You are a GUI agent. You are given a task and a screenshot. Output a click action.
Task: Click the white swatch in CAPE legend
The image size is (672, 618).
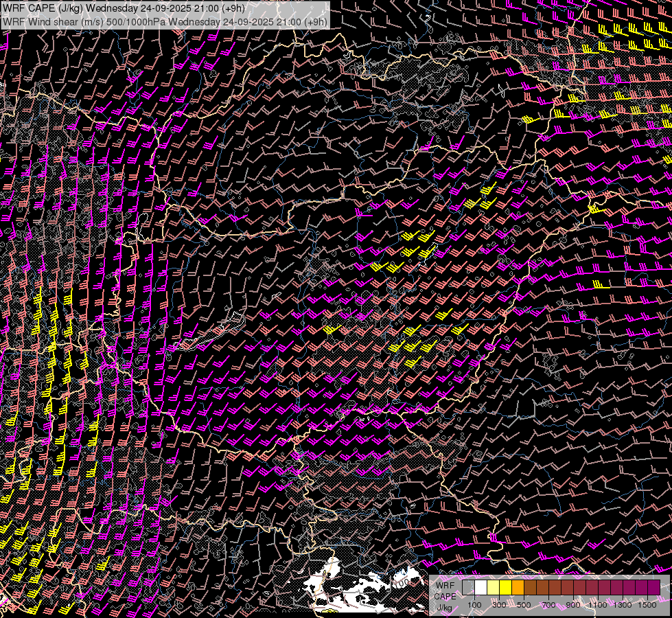480,588
